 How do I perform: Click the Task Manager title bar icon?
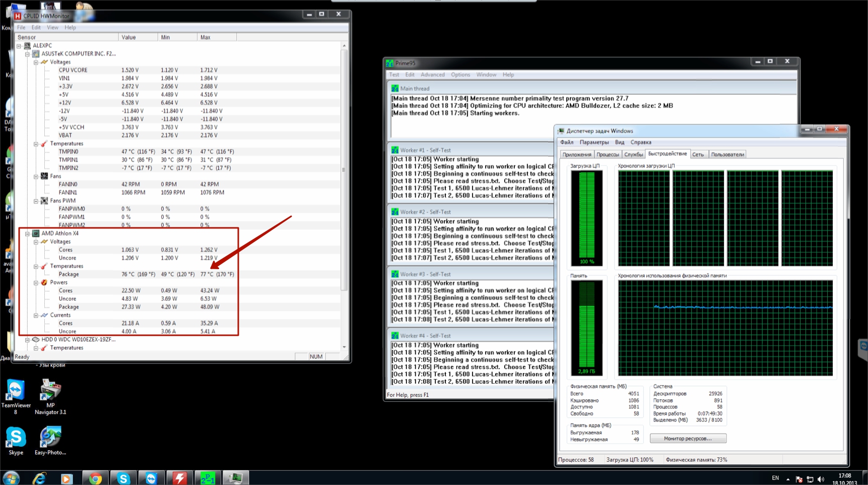pyautogui.click(x=561, y=131)
